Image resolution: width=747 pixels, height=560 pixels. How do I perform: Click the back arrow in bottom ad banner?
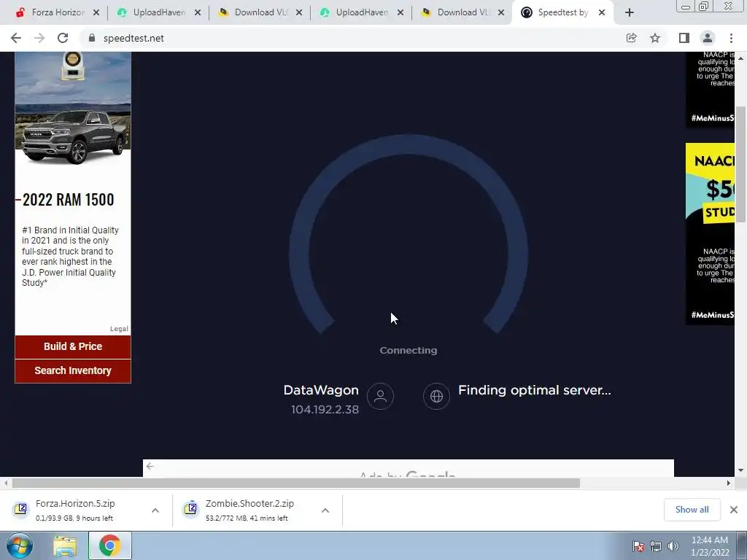coord(150,466)
